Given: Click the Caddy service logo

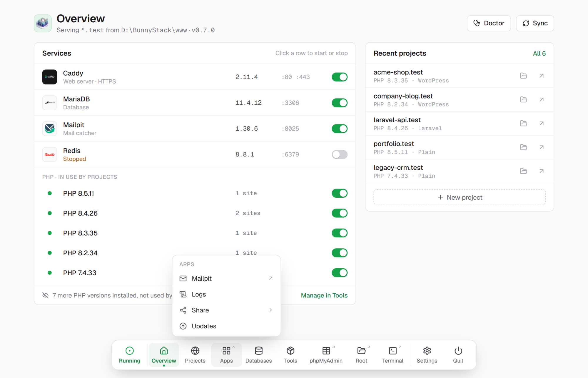Looking at the screenshot, I should 50,77.
